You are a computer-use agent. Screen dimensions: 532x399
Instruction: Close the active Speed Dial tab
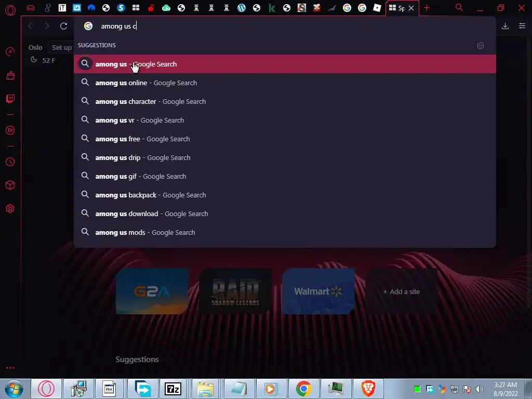(x=411, y=8)
